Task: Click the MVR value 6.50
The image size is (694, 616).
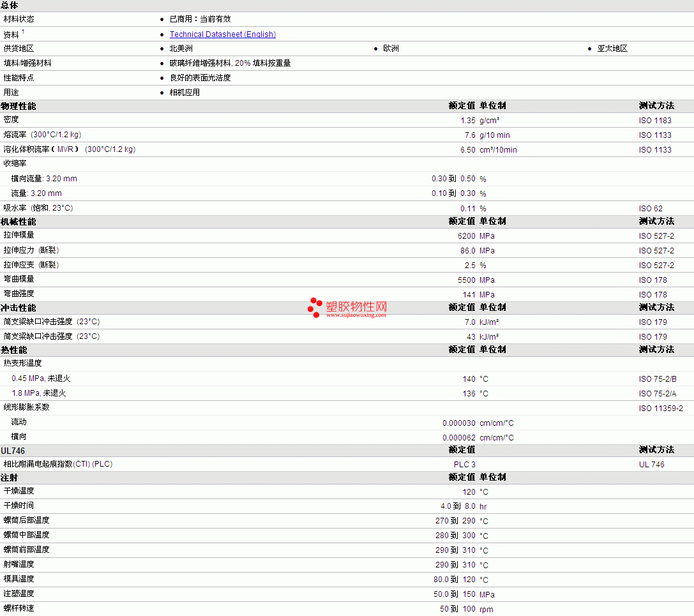Action: [x=468, y=149]
